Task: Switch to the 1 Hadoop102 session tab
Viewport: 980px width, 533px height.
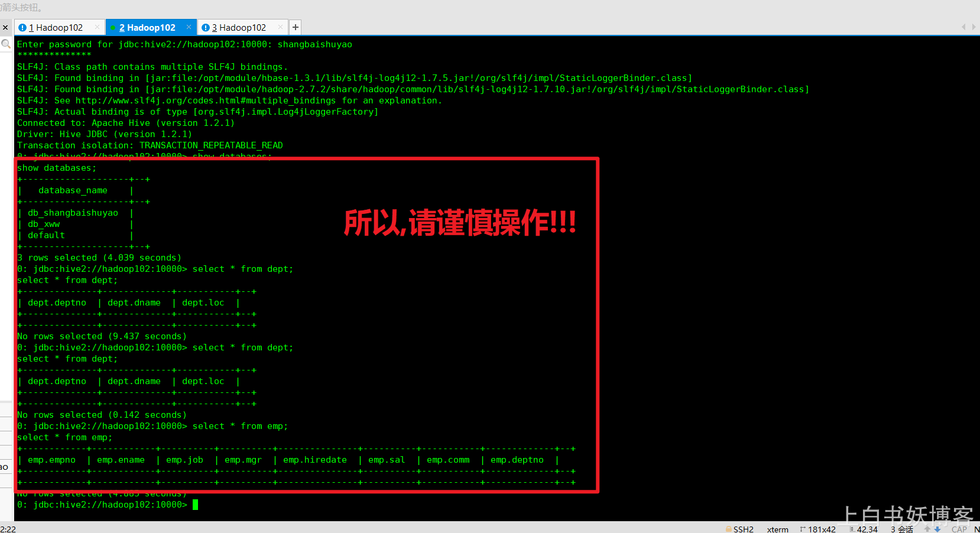Action: click(x=59, y=27)
